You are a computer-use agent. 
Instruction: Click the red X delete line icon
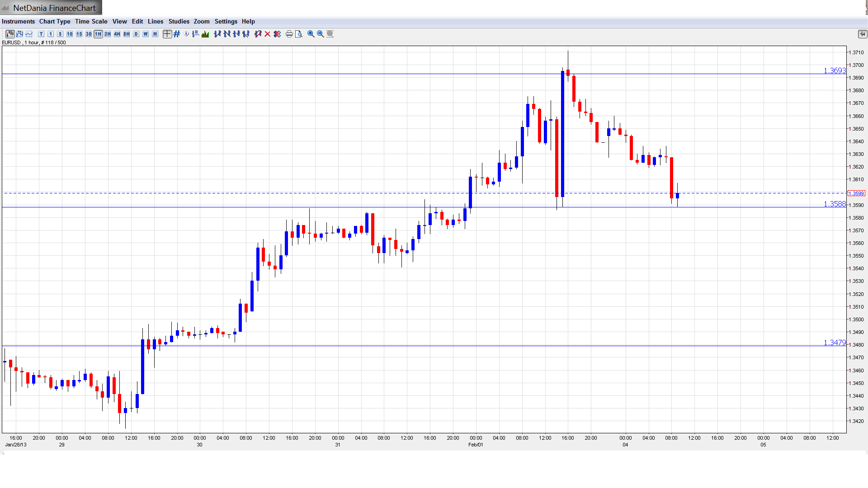[x=268, y=34]
